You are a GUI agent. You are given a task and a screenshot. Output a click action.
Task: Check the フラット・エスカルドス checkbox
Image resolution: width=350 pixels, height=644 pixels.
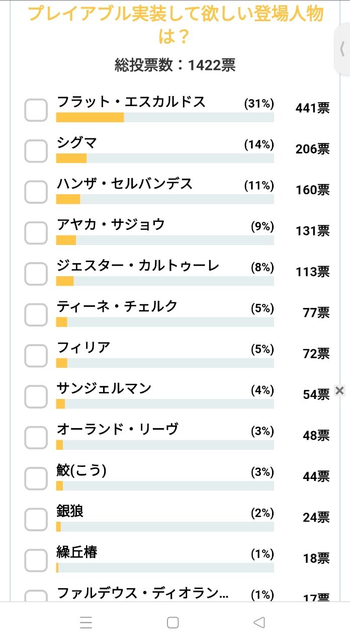click(36, 110)
